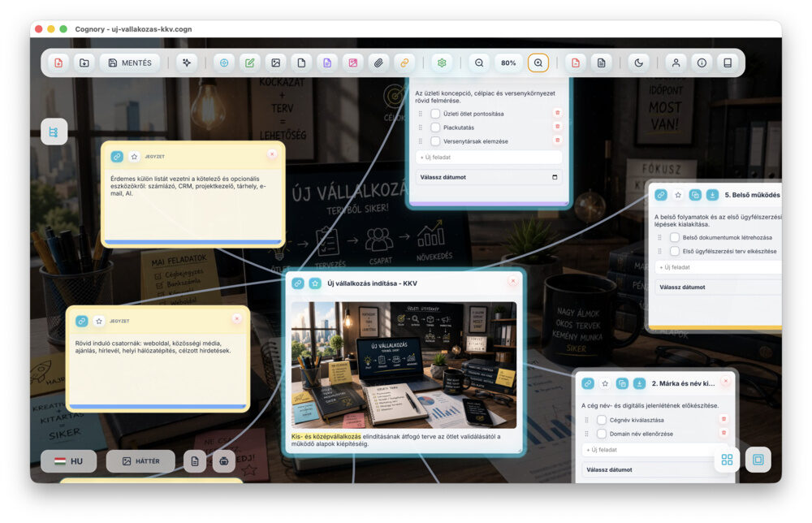Click the attachment paperclip icon in toolbar

378,63
